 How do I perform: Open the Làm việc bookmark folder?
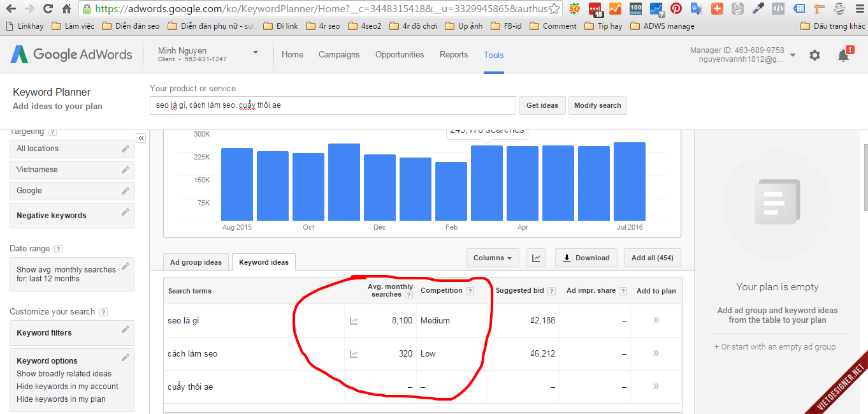tap(73, 26)
